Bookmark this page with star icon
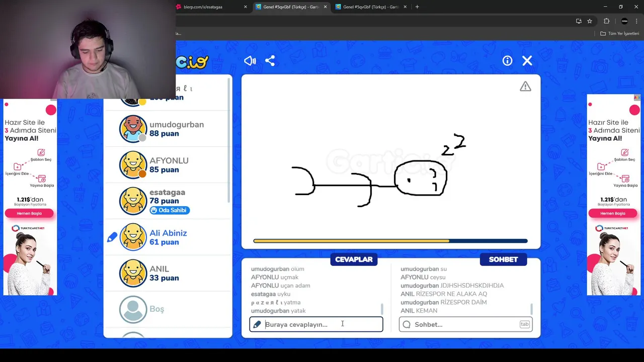The image size is (644, 362). [x=590, y=21]
